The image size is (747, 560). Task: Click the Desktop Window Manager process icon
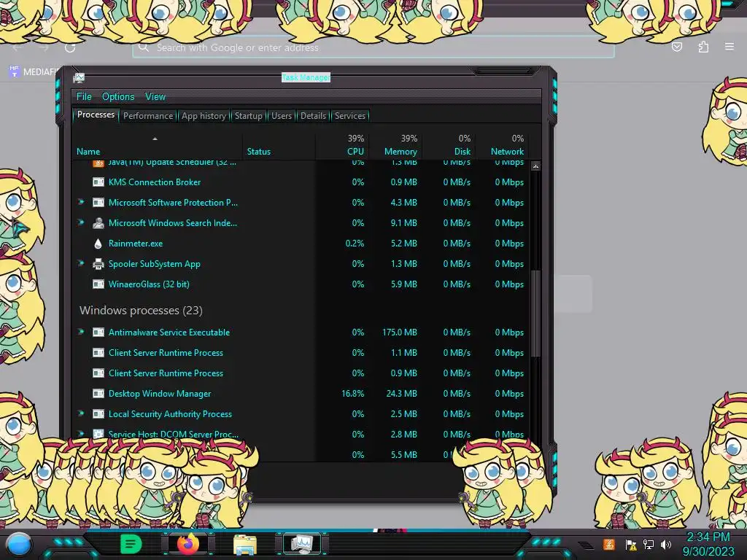click(x=98, y=394)
